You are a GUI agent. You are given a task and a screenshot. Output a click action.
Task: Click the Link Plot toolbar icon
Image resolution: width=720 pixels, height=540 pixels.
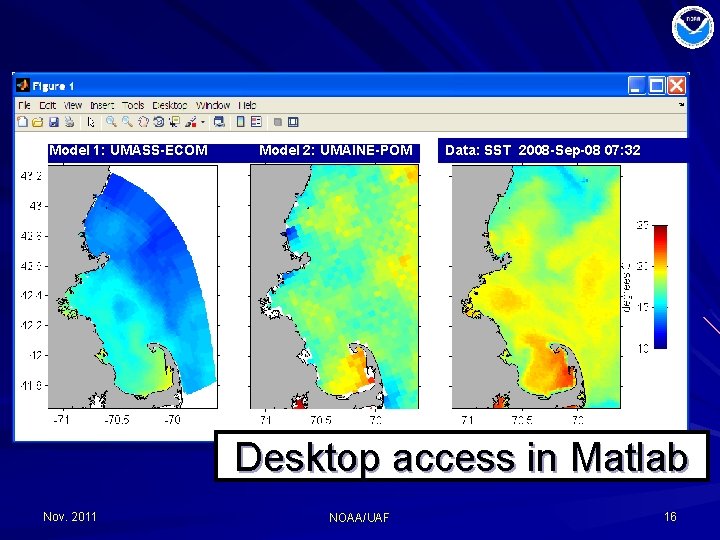click(219, 122)
